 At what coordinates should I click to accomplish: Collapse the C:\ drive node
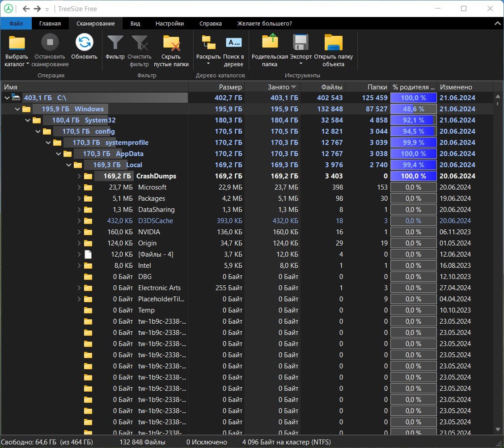coord(7,98)
